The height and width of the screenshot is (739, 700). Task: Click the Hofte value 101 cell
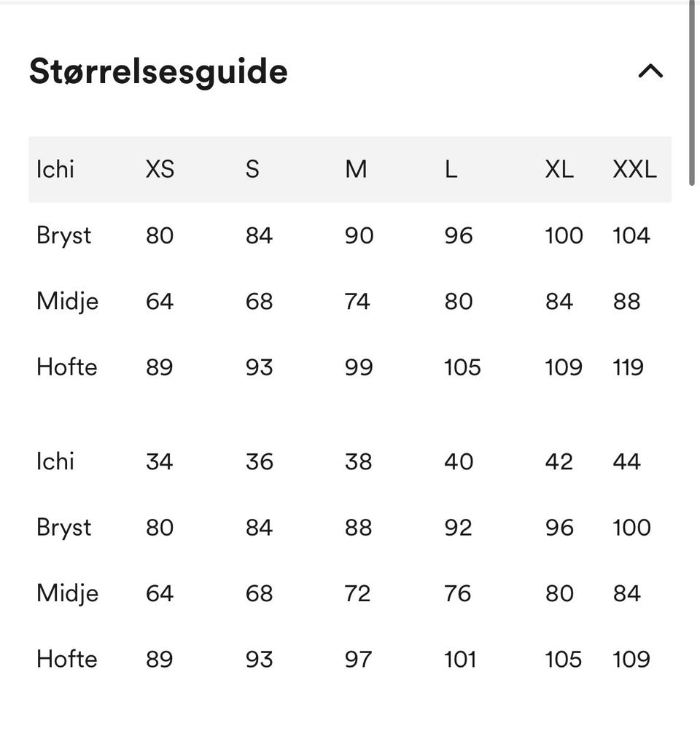point(460,660)
